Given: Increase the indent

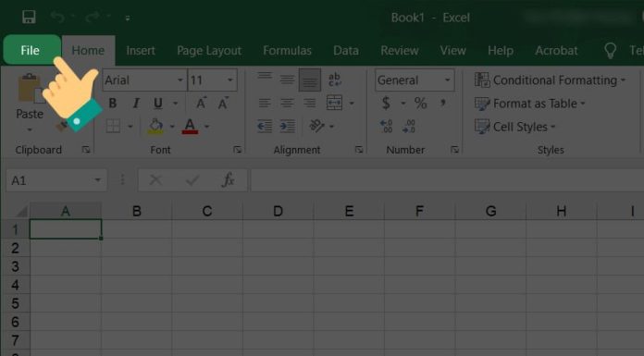Looking at the screenshot, I should coord(288,126).
